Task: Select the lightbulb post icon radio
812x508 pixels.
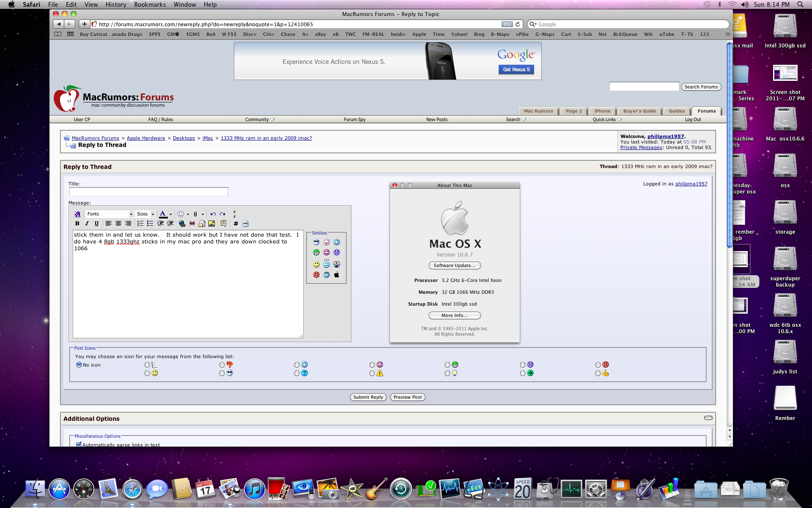Action: point(447,373)
